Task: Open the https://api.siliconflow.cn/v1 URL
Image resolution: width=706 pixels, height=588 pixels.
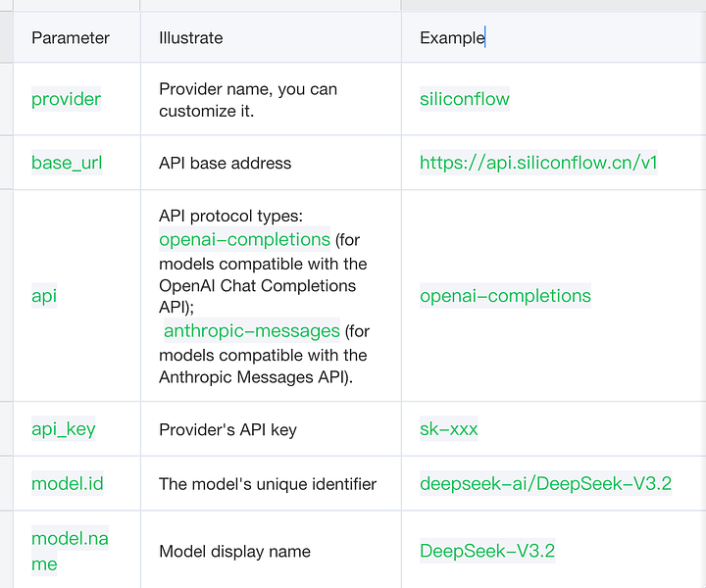Action: click(538, 163)
